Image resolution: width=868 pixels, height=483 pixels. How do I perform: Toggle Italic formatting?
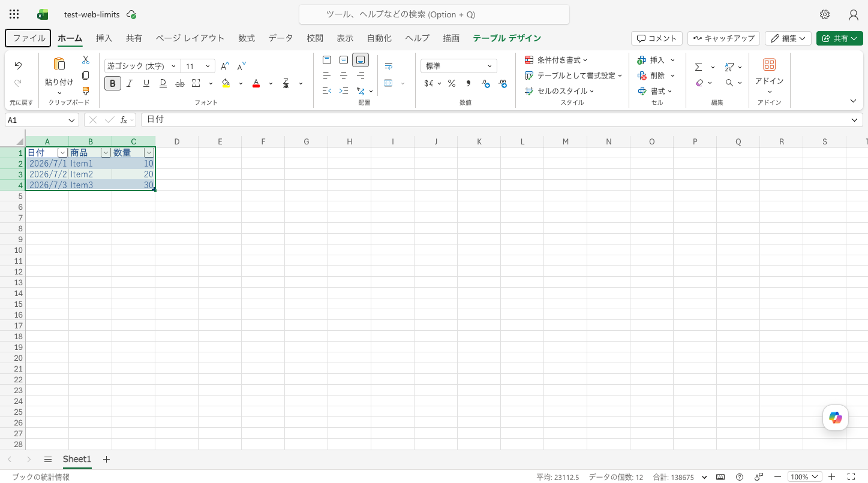click(129, 83)
